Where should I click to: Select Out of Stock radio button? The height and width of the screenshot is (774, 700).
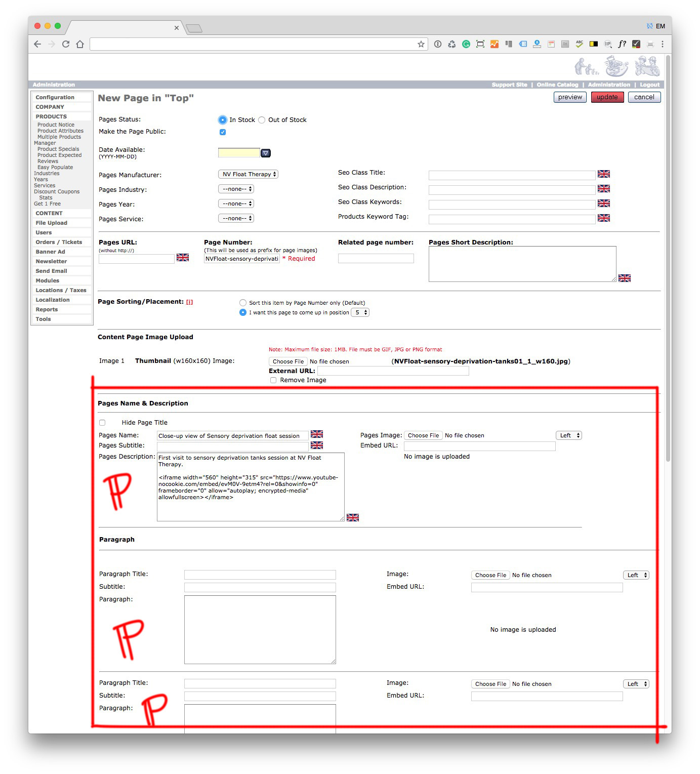click(262, 120)
